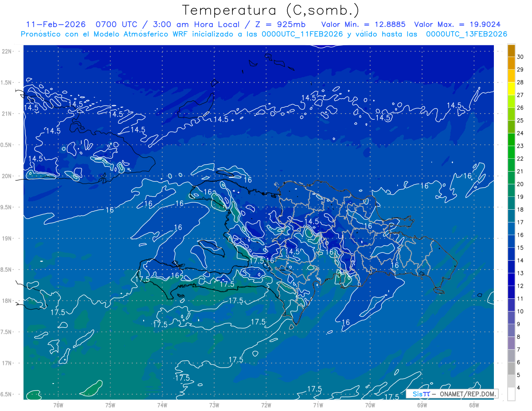
Task: Click the "19N" latitude axis label
Action: click(x=8, y=239)
